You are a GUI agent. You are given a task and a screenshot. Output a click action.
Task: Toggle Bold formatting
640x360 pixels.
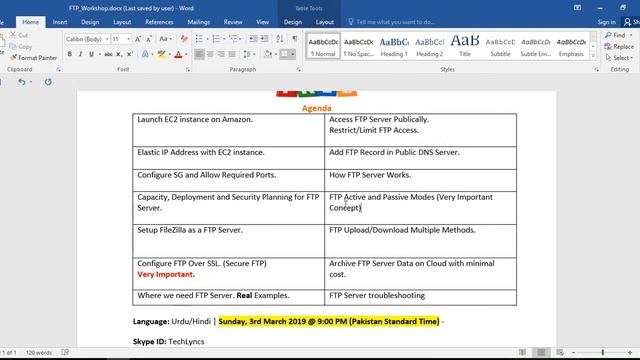[x=70, y=54]
